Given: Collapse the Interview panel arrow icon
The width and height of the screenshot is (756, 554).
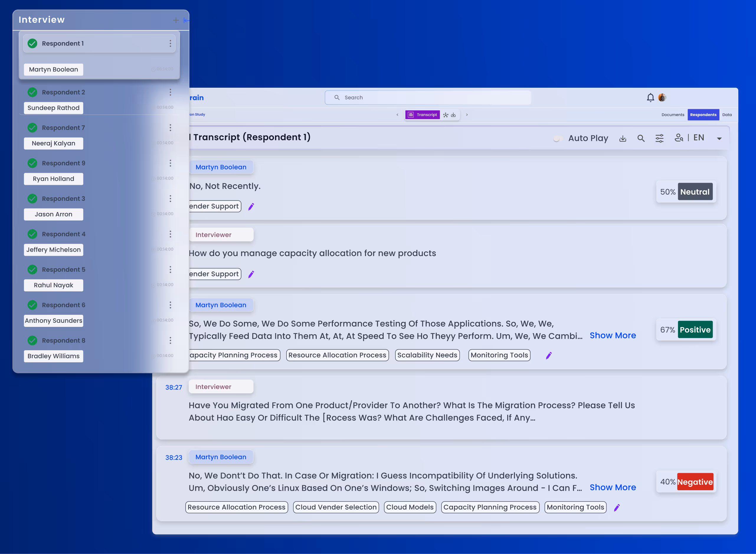Looking at the screenshot, I should (x=186, y=20).
